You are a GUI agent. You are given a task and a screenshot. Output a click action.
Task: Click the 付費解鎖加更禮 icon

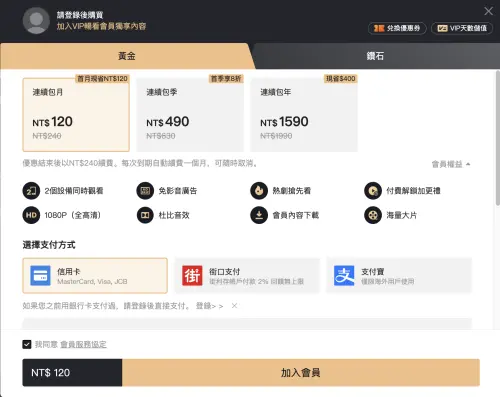coord(373,191)
